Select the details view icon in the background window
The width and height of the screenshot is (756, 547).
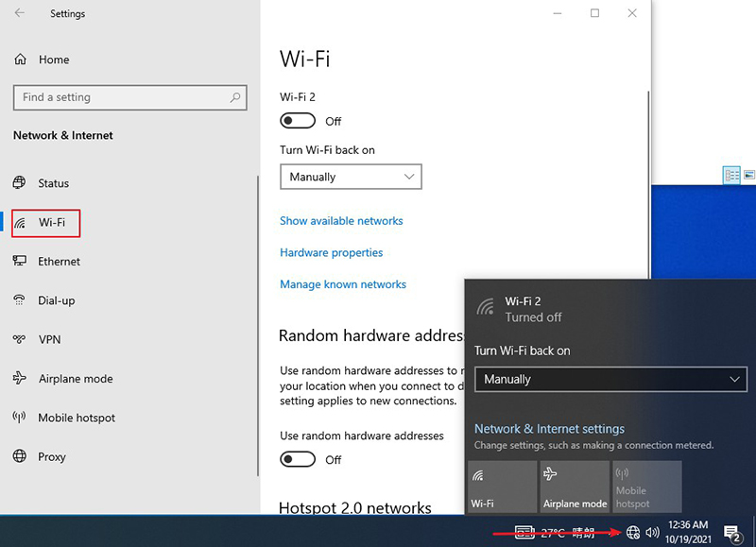[731, 175]
